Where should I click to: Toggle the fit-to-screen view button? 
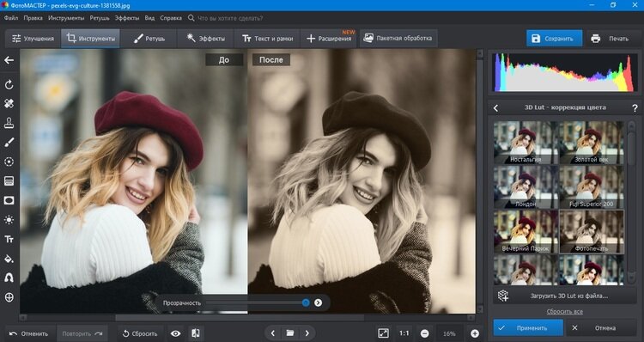pyautogui.click(x=383, y=333)
